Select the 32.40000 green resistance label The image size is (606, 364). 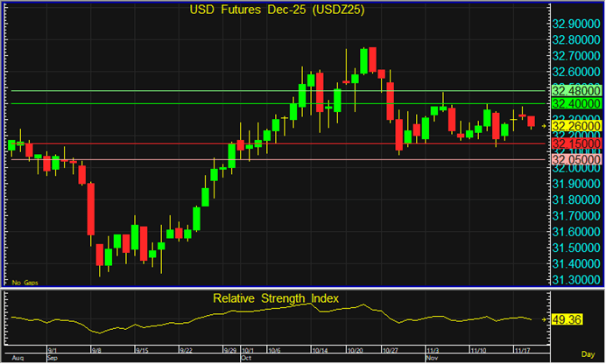575,104
